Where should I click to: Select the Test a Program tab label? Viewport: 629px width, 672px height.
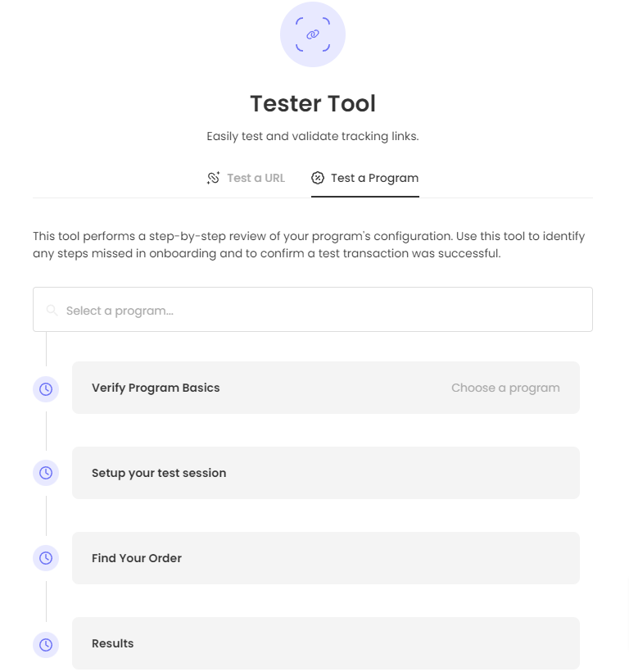pyautogui.click(x=374, y=178)
